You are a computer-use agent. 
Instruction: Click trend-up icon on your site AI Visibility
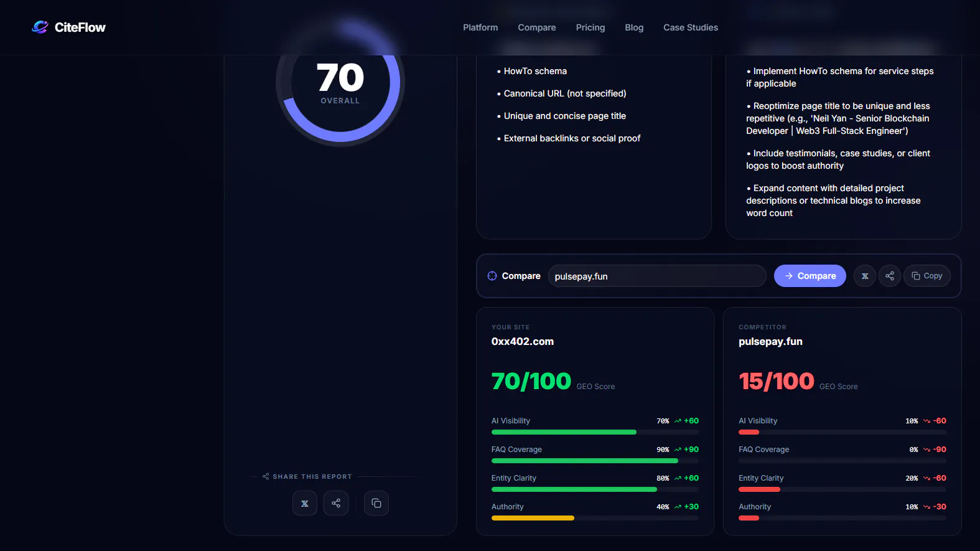(x=678, y=421)
